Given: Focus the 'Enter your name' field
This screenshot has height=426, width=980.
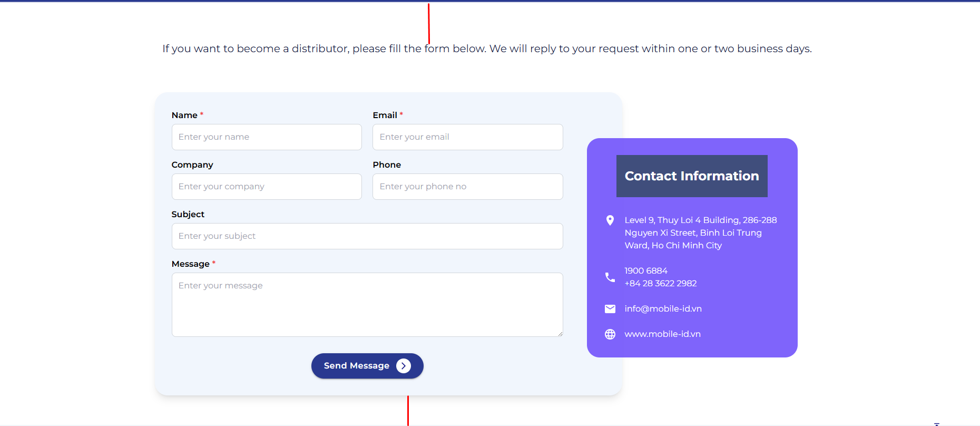Looking at the screenshot, I should tap(267, 137).
